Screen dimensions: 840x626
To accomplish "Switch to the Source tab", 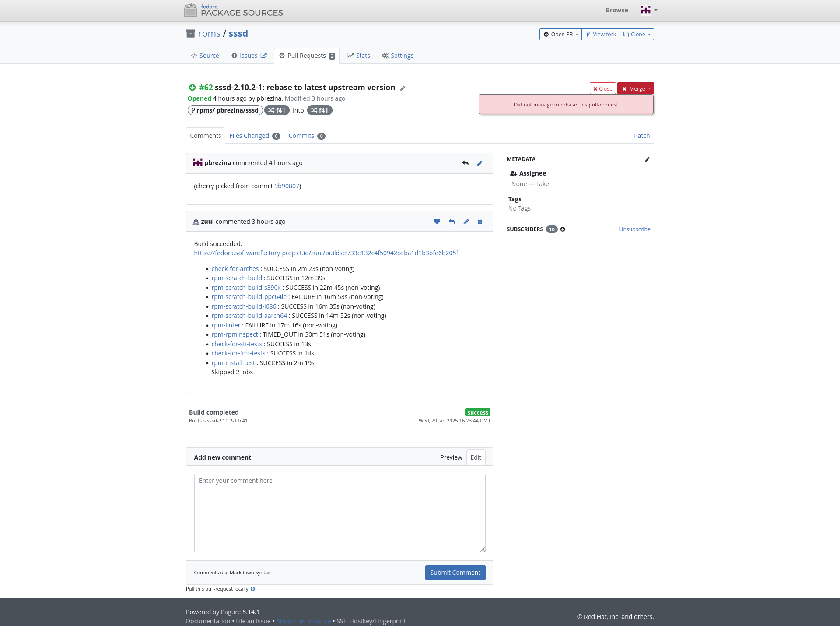I will [205, 56].
